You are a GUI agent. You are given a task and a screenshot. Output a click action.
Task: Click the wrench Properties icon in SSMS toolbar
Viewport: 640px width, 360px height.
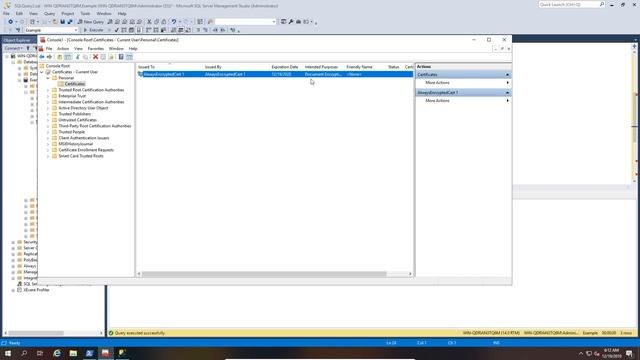291,22
